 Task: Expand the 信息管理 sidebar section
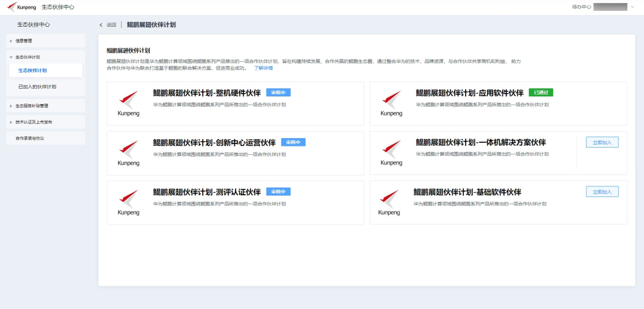(x=46, y=40)
